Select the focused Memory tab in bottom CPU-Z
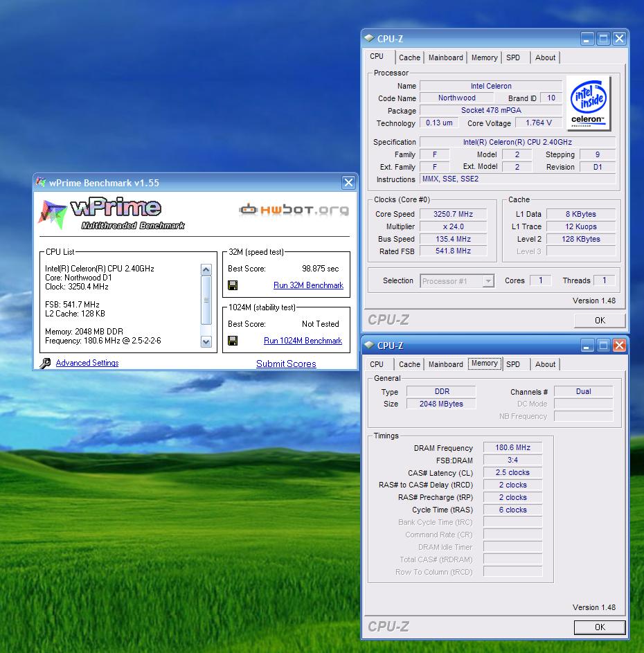 [x=485, y=363]
